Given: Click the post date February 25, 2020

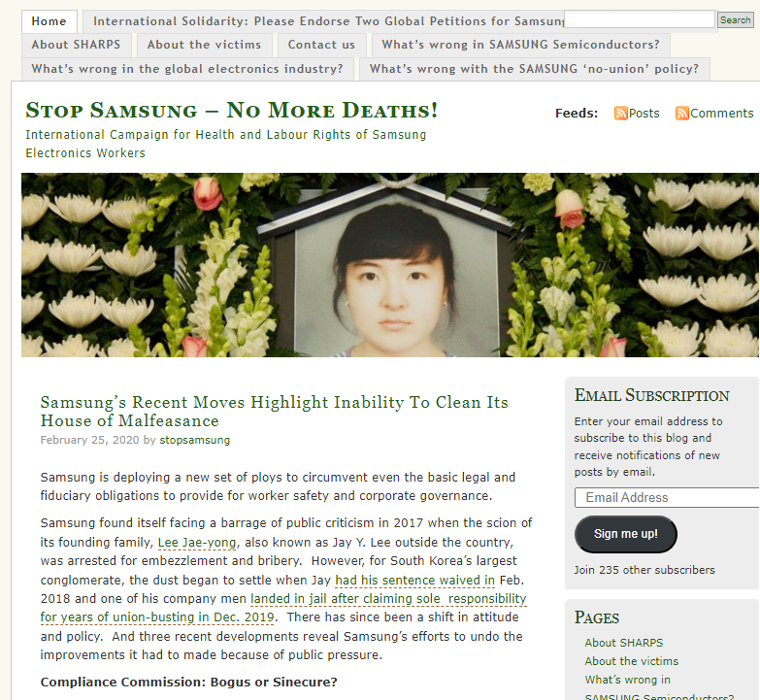Looking at the screenshot, I should tap(89, 440).
